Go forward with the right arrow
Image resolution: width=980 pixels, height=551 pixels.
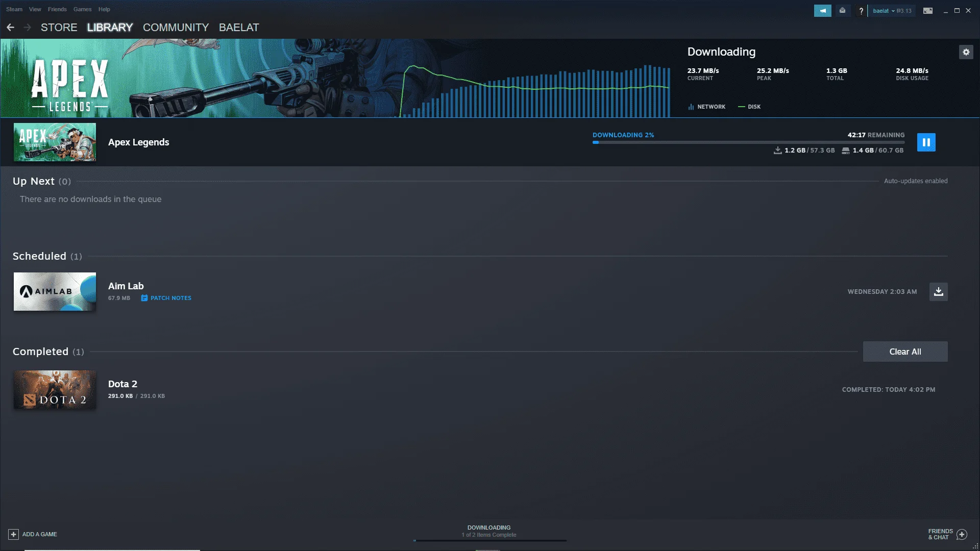point(28,28)
